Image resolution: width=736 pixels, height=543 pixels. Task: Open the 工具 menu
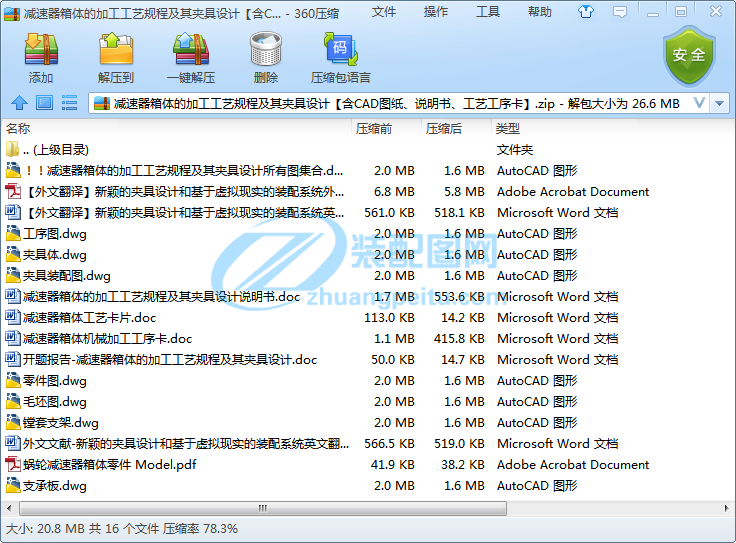click(x=488, y=12)
